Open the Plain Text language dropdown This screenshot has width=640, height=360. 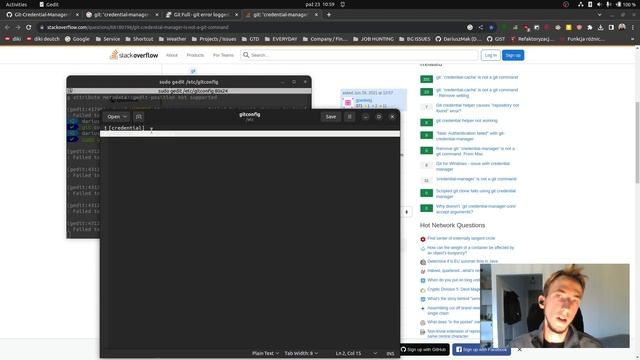pos(265,353)
